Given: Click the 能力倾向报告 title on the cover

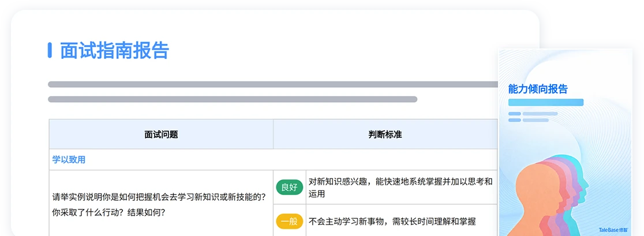Looking at the screenshot, I should pyautogui.click(x=538, y=89).
